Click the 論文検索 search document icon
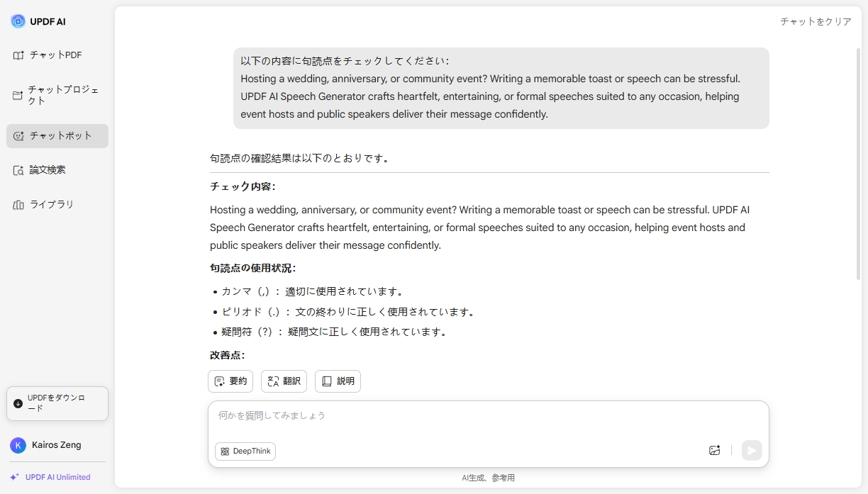This screenshot has height=494, width=868. coord(18,170)
